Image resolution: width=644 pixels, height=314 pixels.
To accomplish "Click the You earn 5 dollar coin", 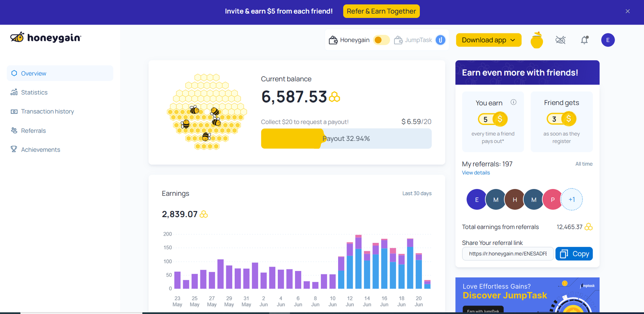I will tap(500, 119).
